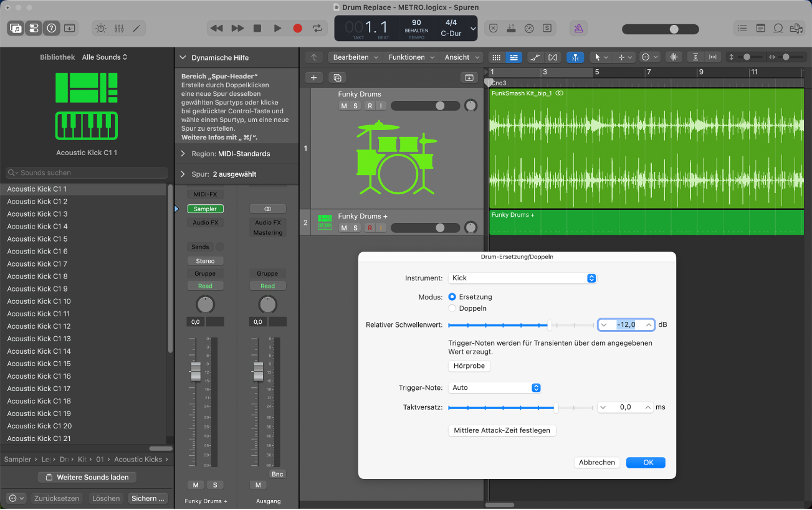
Task: Open the Instrument dropdown showing Kick
Action: click(522, 278)
